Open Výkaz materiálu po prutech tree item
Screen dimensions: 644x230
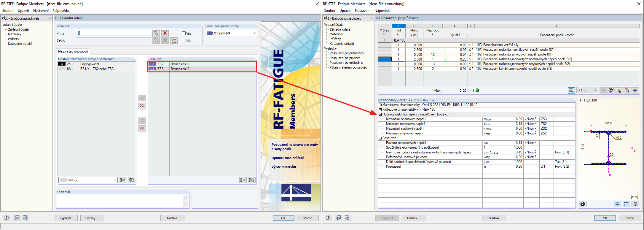(x=349, y=67)
